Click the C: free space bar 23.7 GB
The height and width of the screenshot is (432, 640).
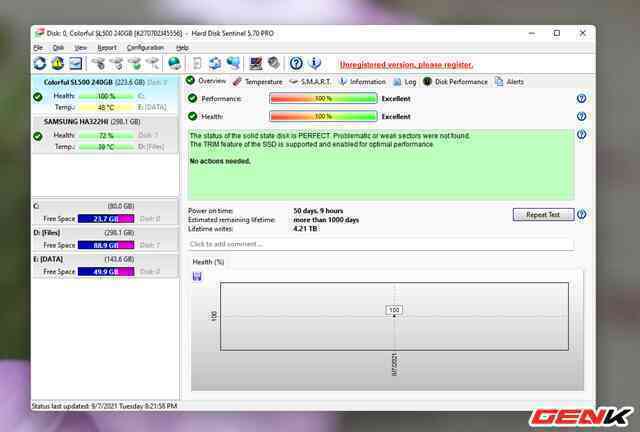click(x=106, y=219)
